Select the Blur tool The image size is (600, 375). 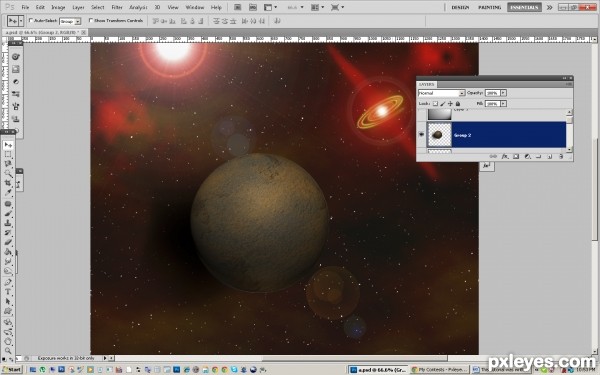(8, 261)
